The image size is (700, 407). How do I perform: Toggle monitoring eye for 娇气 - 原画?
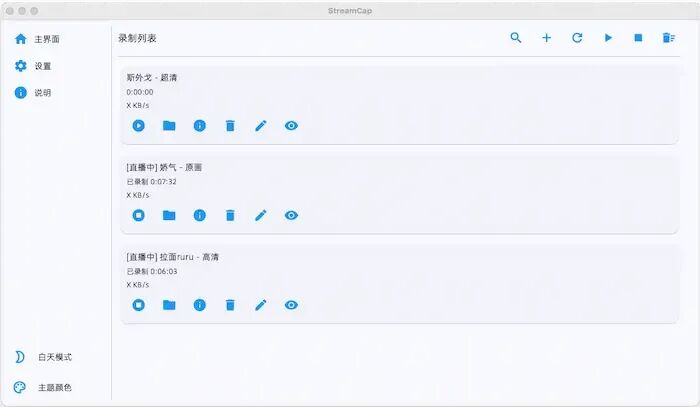pyautogui.click(x=291, y=216)
